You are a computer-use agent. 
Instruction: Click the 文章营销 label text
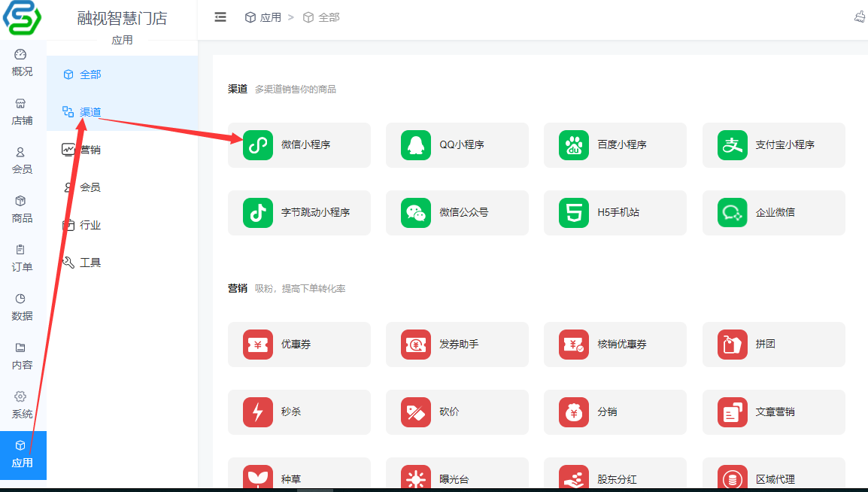point(775,412)
